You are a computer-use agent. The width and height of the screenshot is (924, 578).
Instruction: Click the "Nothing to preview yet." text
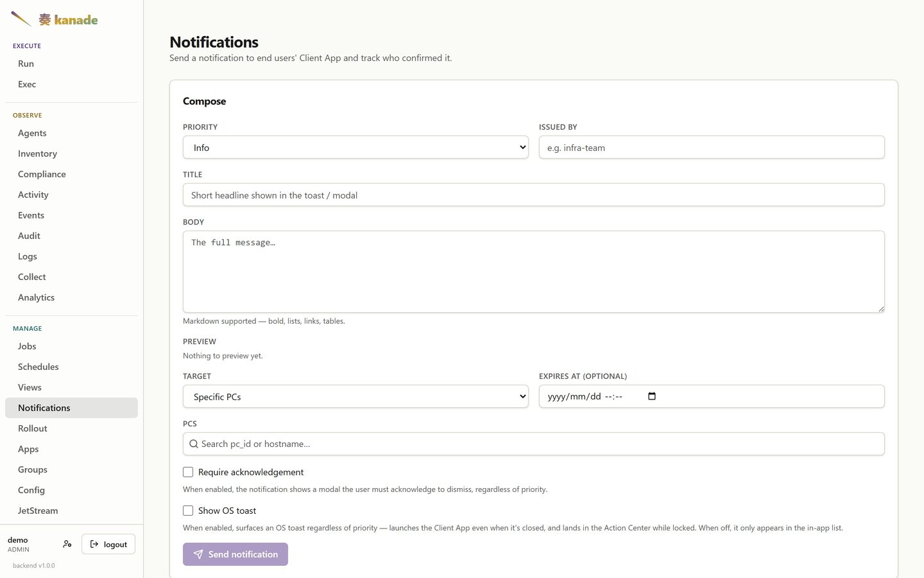[223, 356]
